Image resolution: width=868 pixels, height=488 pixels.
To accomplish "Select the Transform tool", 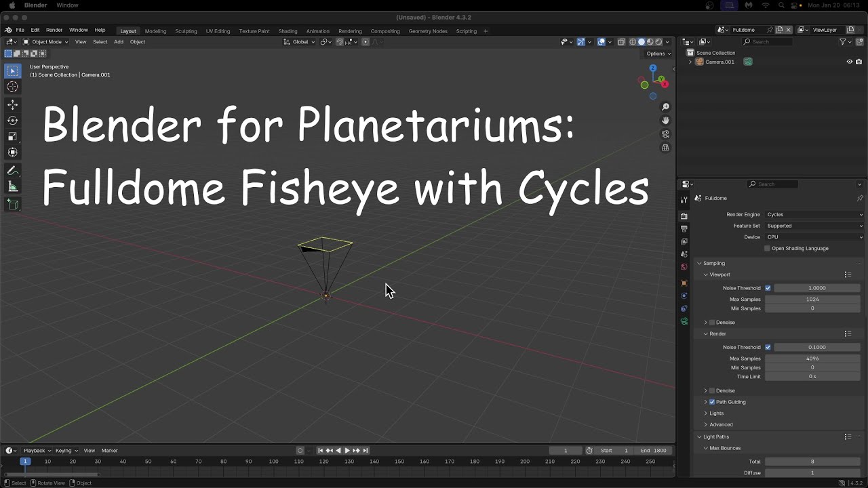I will (12, 152).
